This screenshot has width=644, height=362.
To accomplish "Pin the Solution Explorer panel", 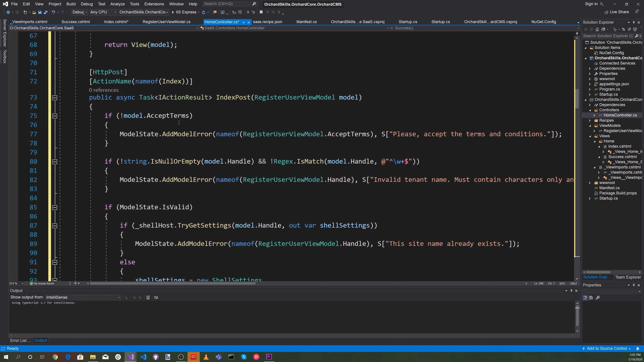I will click(634, 22).
